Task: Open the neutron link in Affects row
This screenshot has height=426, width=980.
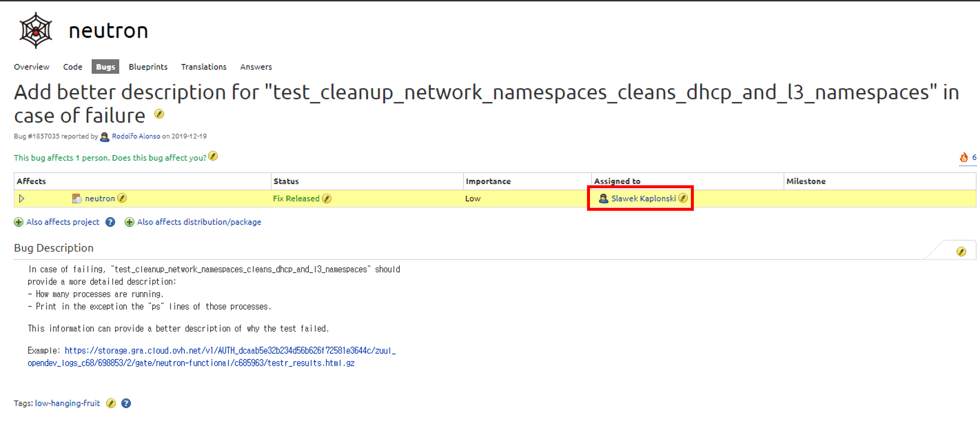Action: pos(100,199)
